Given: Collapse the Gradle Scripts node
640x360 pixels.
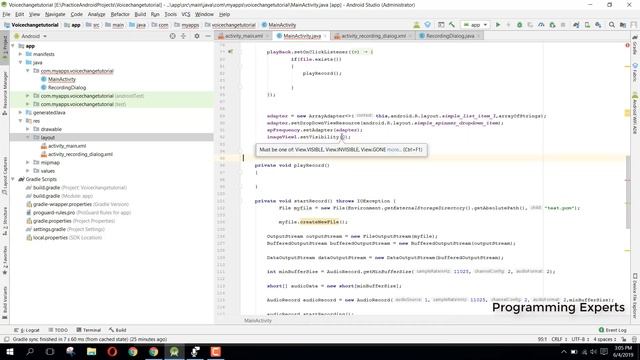Looking at the screenshot, I should pos(13,179).
